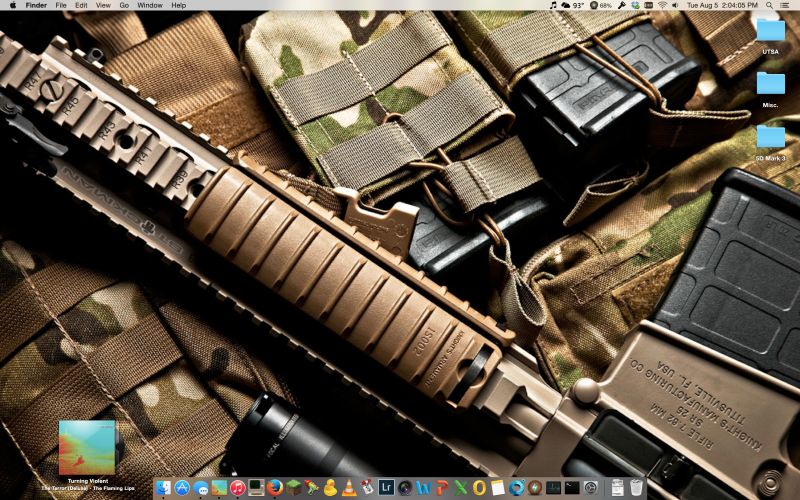Image resolution: width=800 pixels, height=500 pixels.
Task: Click the brown lightning bolt dock icon
Action: 535,488
